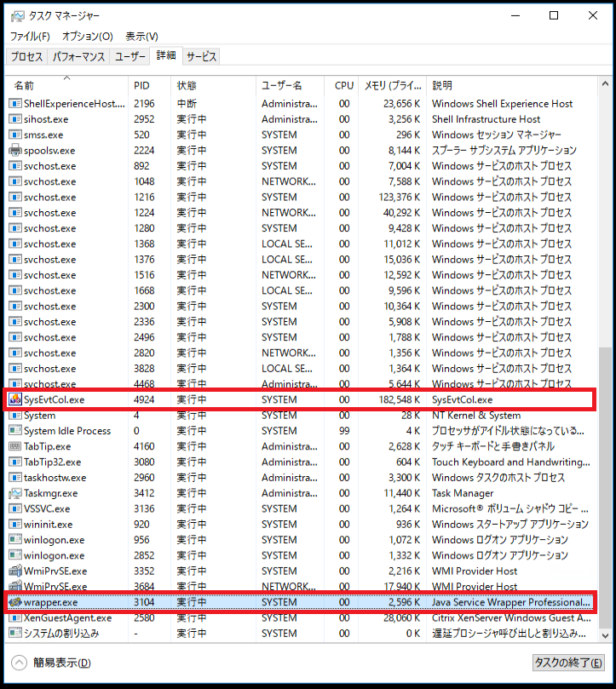
Task: Click the Taskmgr.exe process icon
Action: point(15,493)
